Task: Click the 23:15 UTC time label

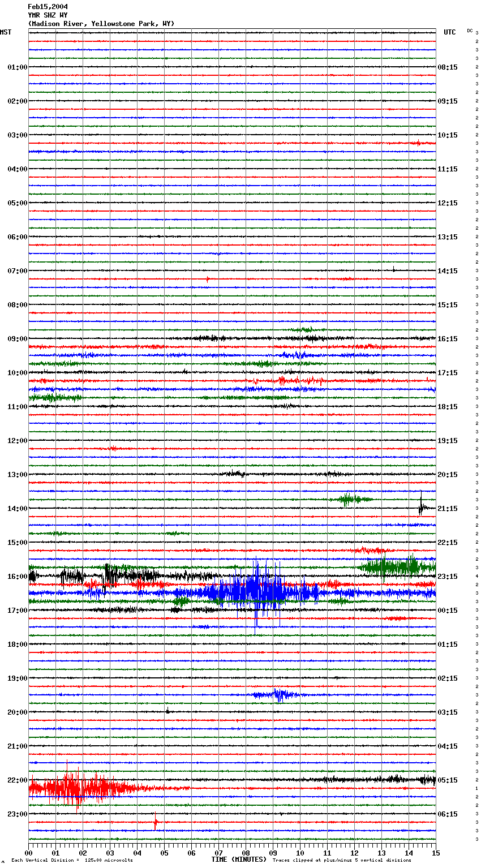Action: coord(448,577)
